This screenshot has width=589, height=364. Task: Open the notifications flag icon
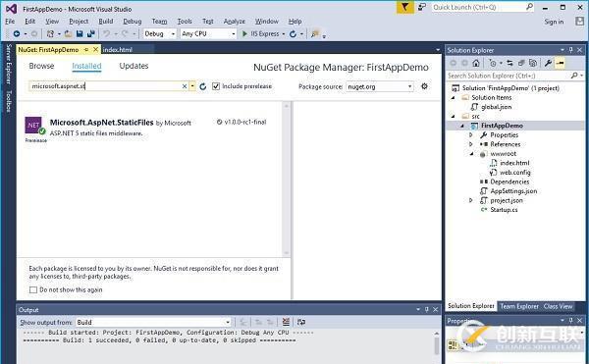(x=404, y=7)
